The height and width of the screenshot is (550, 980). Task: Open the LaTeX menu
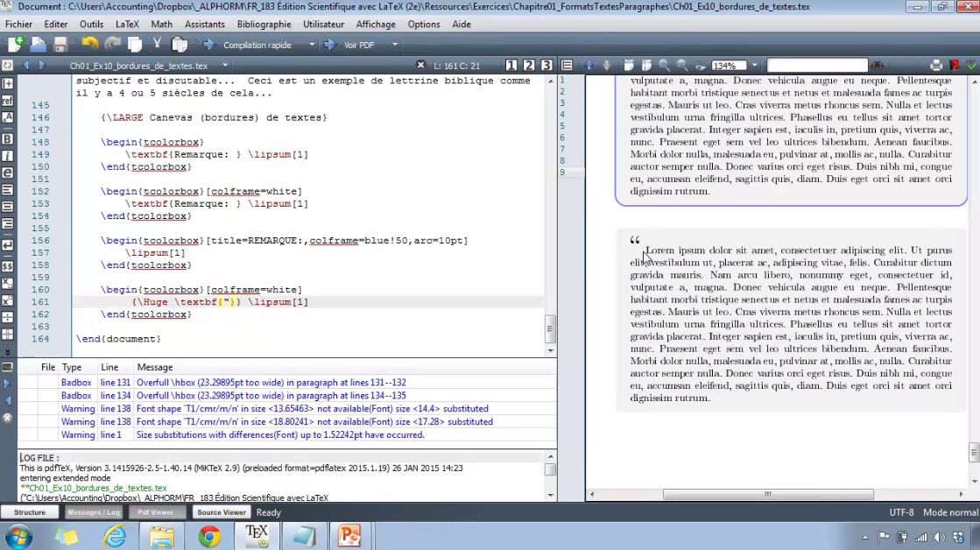click(126, 24)
